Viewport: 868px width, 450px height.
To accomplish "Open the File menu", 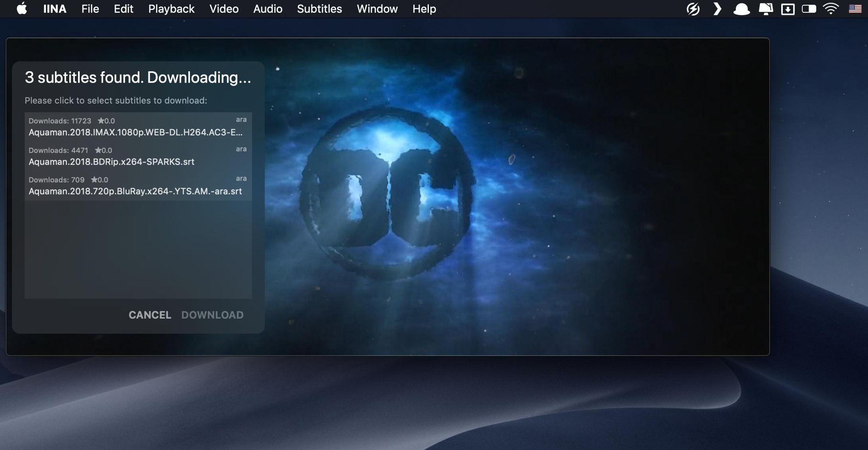I will (90, 9).
